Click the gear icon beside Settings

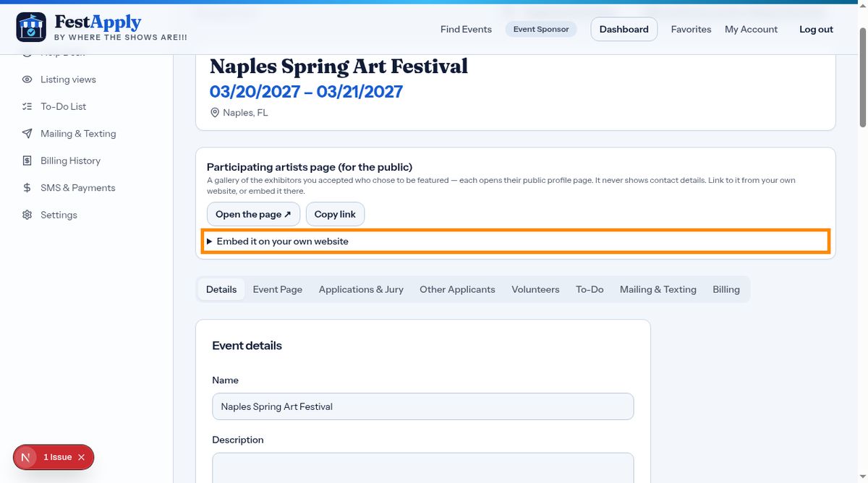(x=27, y=215)
